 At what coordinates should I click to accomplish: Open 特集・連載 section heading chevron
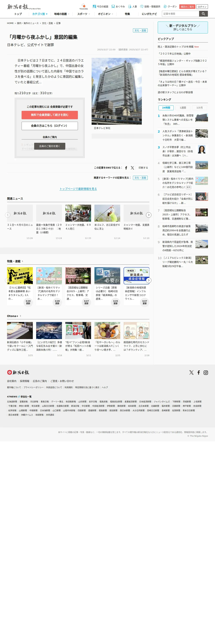[x=23, y=261]
